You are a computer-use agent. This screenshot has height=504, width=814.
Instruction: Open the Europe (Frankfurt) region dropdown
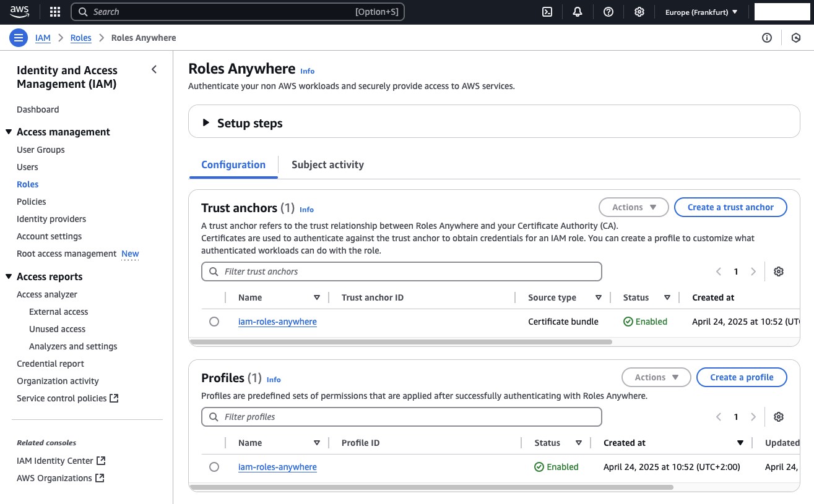click(701, 12)
